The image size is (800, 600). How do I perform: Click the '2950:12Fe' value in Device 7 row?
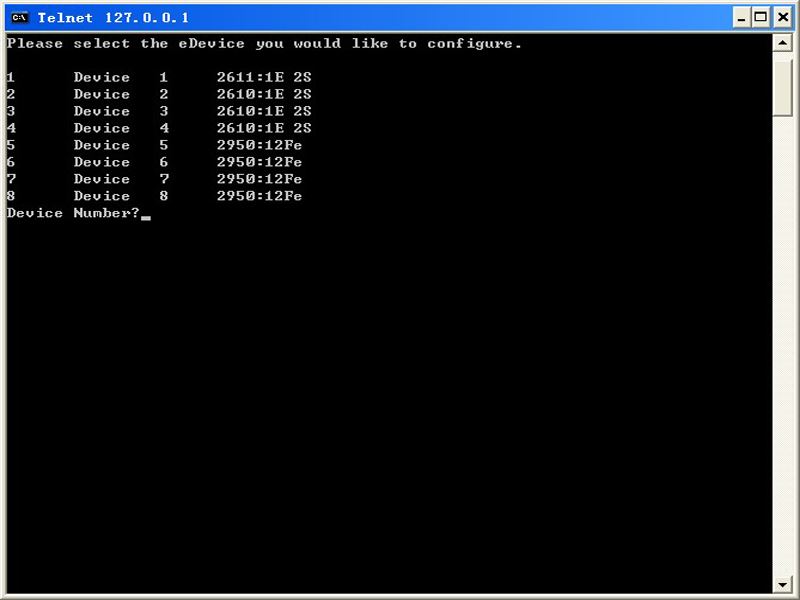tap(259, 179)
